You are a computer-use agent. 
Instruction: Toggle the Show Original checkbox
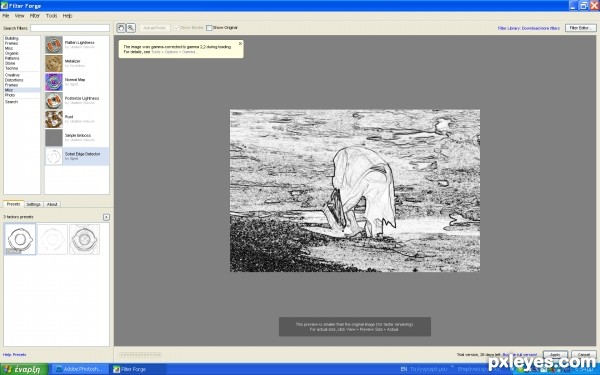[209, 28]
